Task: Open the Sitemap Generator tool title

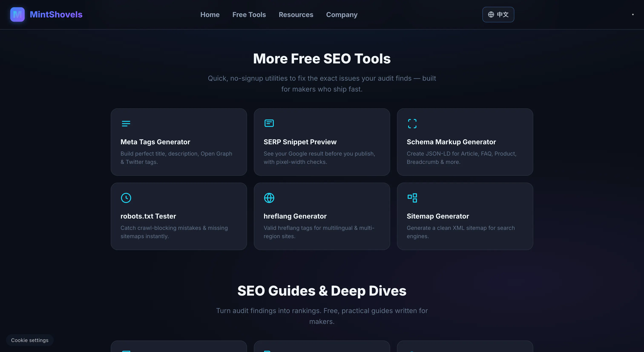Action: click(x=438, y=216)
